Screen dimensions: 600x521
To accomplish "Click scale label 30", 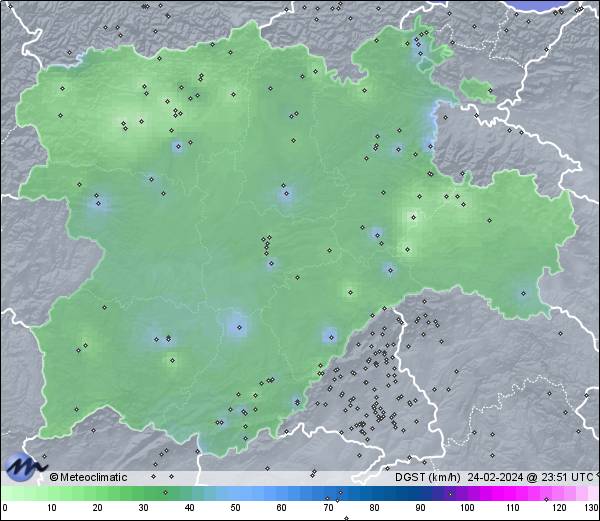I will [x=143, y=508].
